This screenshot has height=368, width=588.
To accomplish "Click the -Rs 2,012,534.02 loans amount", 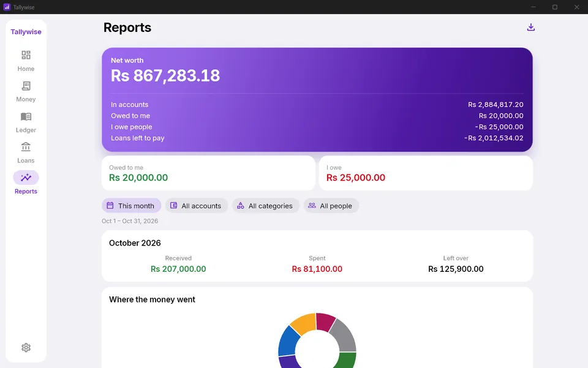I will [x=494, y=138].
